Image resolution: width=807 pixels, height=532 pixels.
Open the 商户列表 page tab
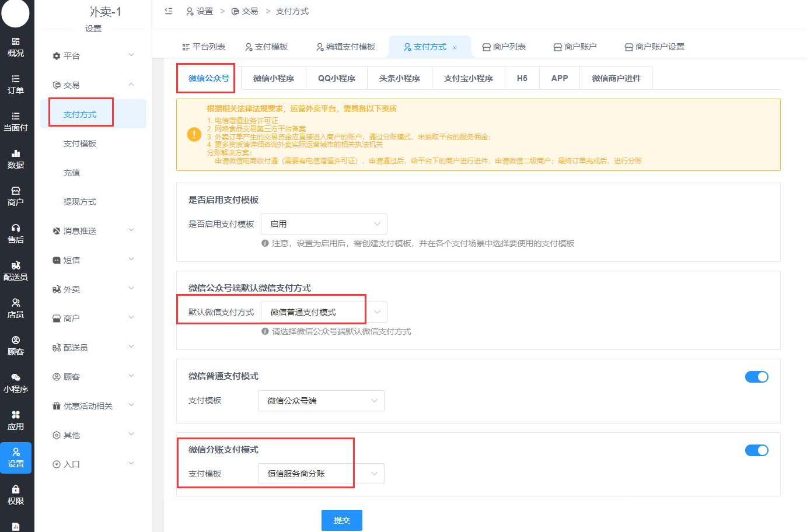(x=504, y=47)
